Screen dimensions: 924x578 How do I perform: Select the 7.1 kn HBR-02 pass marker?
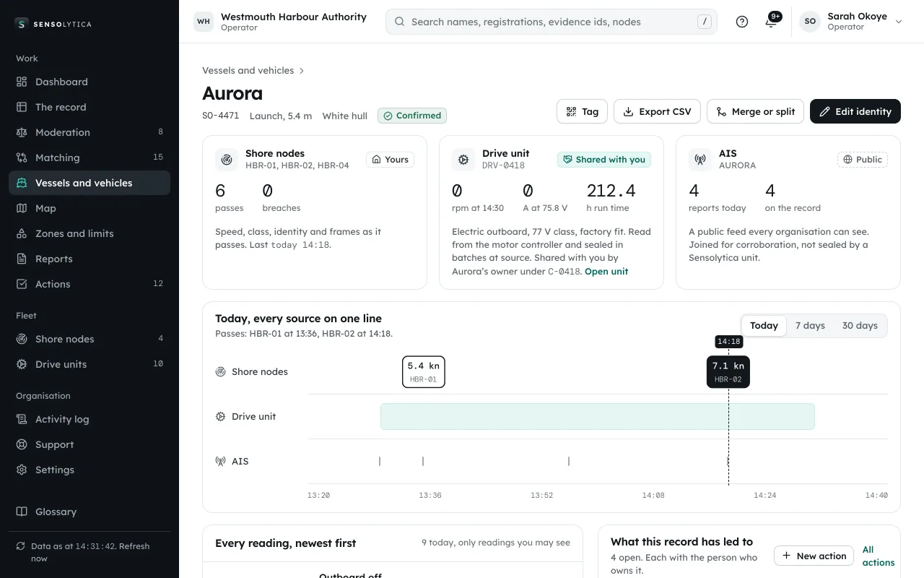click(x=728, y=371)
